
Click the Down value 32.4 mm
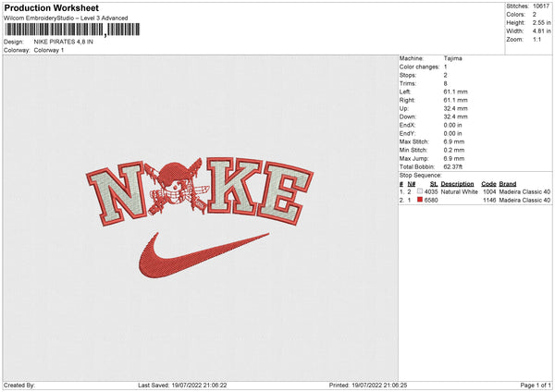(x=455, y=116)
